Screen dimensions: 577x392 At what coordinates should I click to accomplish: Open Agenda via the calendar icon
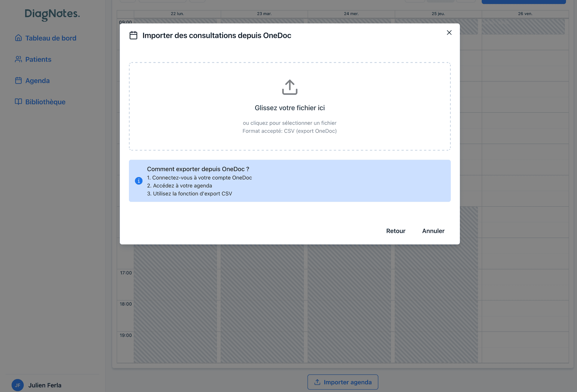pyautogui.click(x=18, y=81)
